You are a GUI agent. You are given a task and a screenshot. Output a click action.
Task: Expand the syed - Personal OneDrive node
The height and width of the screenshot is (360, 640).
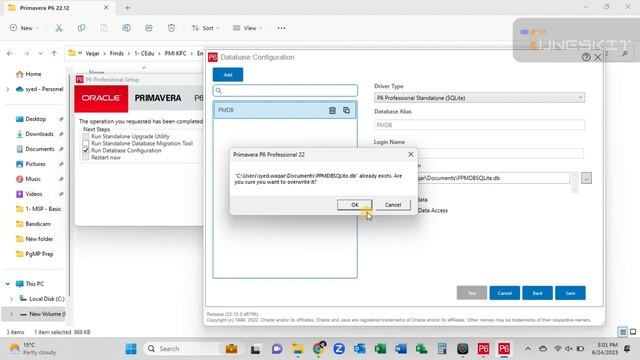8,89
